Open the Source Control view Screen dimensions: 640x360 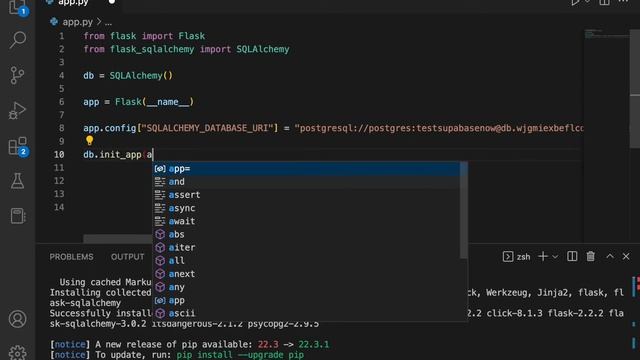click(17, 76)
